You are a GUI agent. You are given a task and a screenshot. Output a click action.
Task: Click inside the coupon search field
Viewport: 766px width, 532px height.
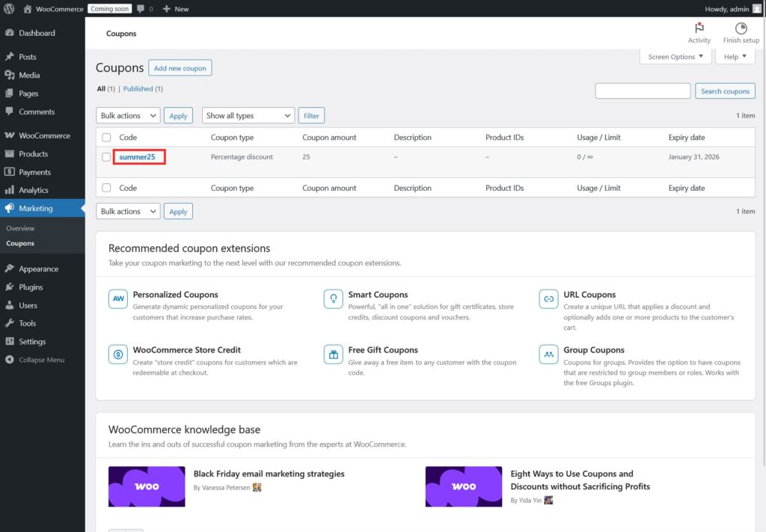click(642, 91)
